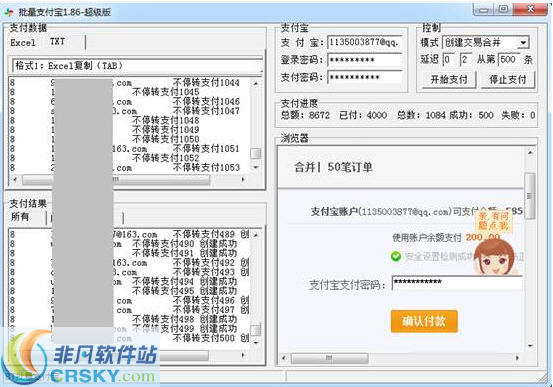Click the 已付: 4000 progress value
The height and width of the screenshot is (387, 553).
coord(363,115)
